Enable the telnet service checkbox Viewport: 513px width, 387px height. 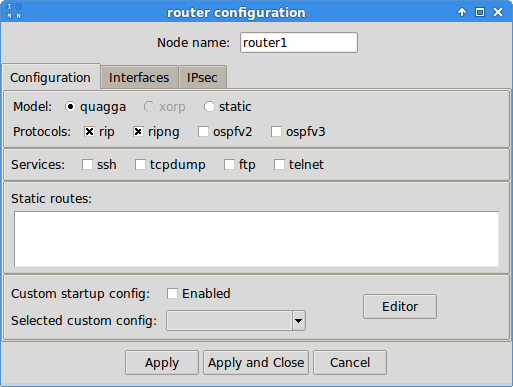coord(279,165)
